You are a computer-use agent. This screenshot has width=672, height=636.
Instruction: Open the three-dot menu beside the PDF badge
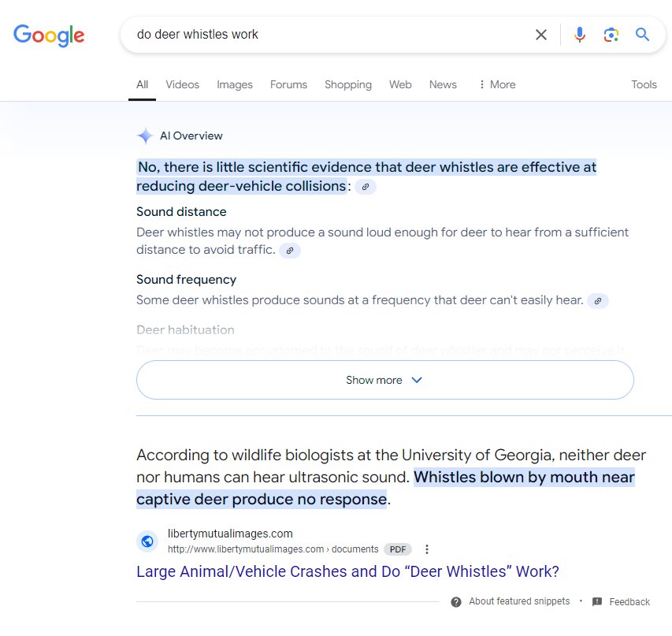coord(426,549)
